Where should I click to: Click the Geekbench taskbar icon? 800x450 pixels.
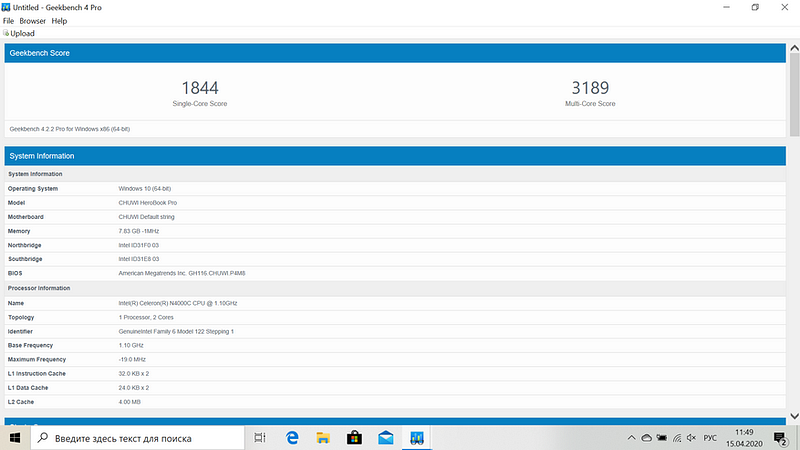pyautogui.click(x=417, y=438)
